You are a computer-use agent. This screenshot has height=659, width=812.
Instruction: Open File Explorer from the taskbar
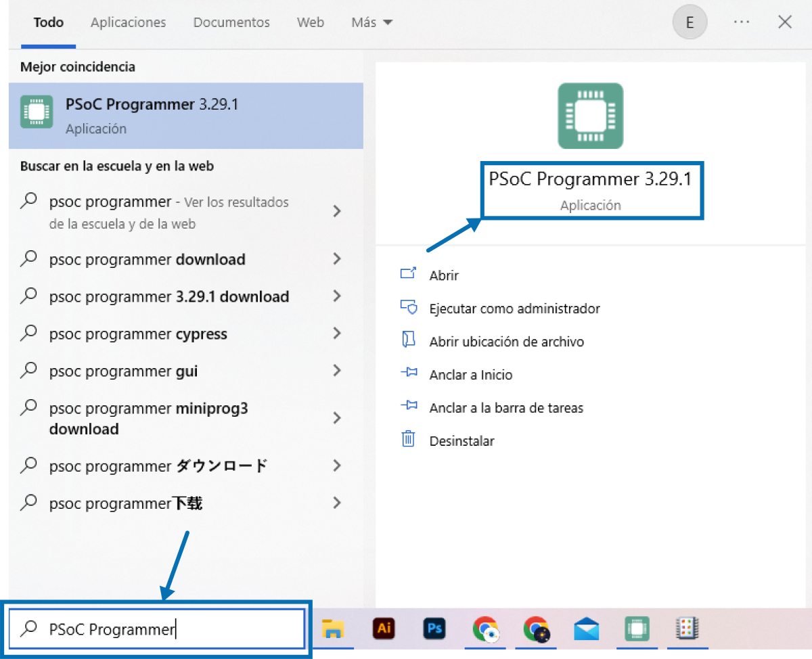(x=332, y=629)
